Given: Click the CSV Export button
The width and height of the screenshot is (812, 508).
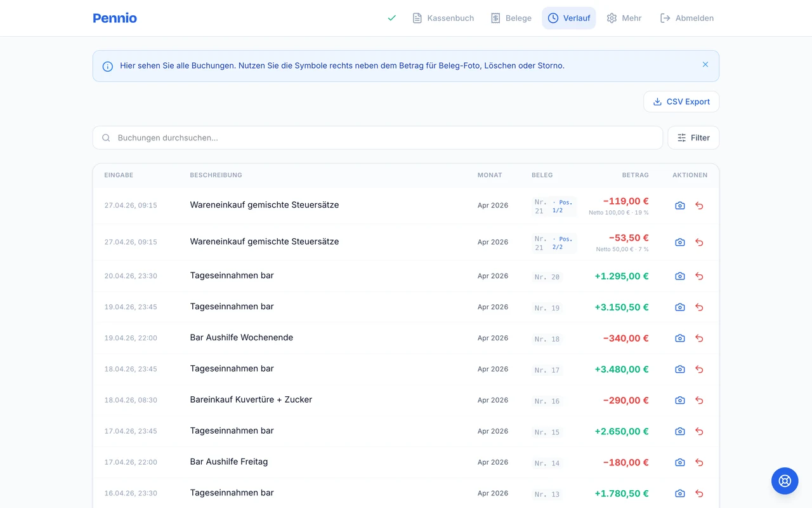Looking at the screenshot, I should click(681, 102).
